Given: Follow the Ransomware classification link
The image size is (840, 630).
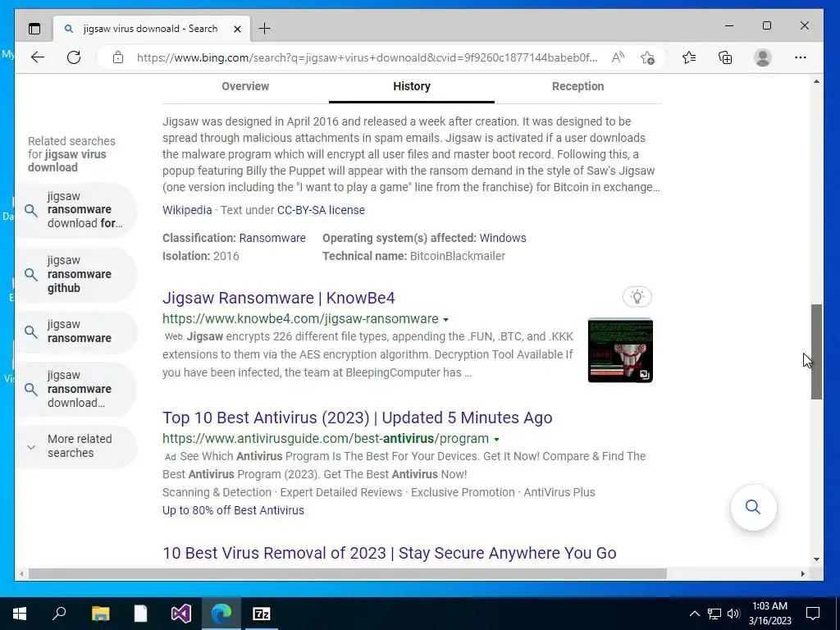Looking at the screenshot, I should [x=272, y=238].
